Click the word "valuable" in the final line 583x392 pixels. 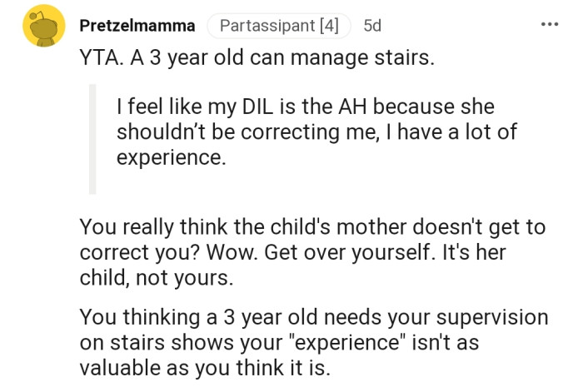[x=117, y=368]
